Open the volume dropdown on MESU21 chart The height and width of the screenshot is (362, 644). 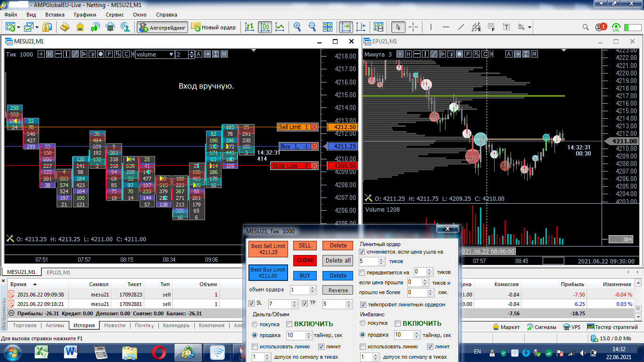coord(171,55)
